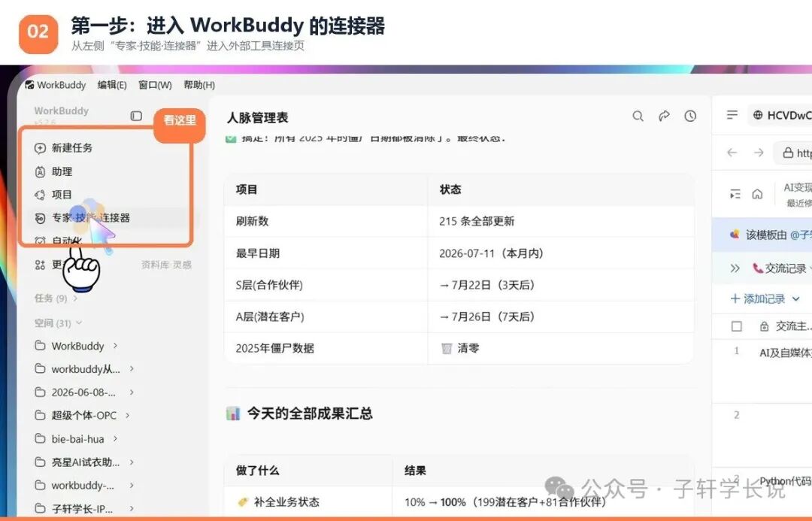Click the share arrow icon
This screenshot has width=812, height=521.
point(664,116)
